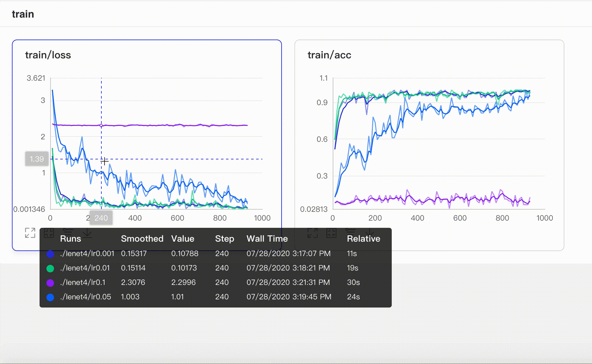
Task: Click the Smoothed column header
Action: pyautogui.click(x=142, y=239)
